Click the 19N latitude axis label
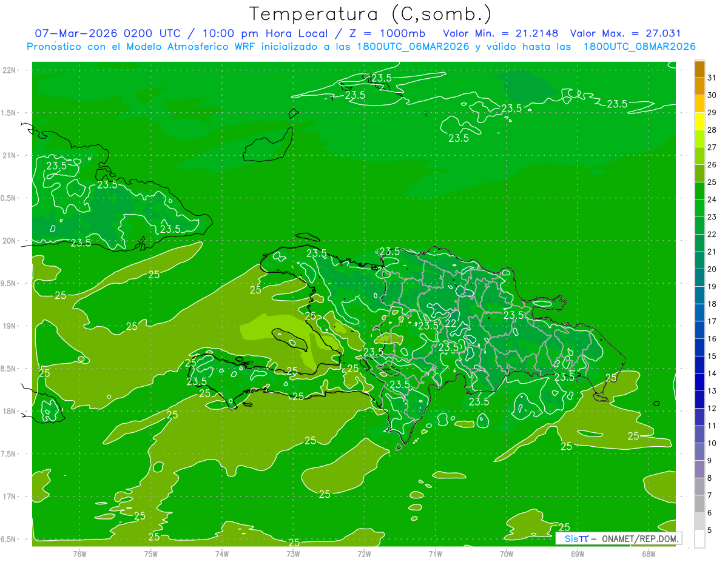 [10, 326]
